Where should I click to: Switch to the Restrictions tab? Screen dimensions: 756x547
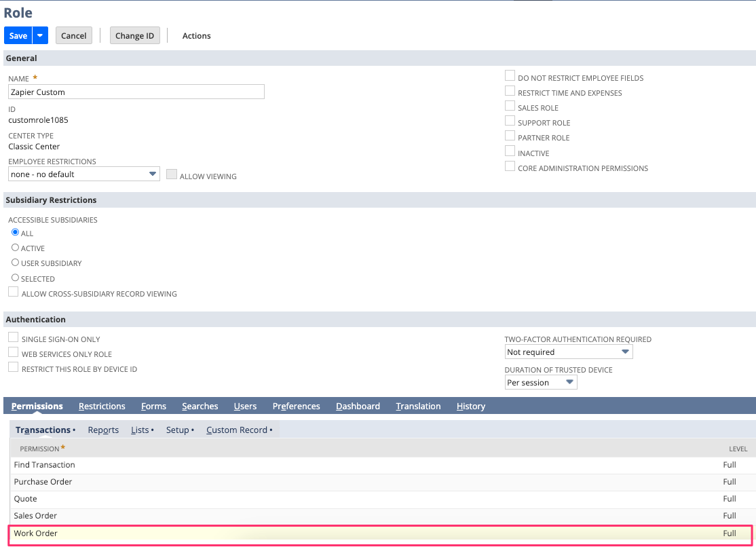(102, 406)
